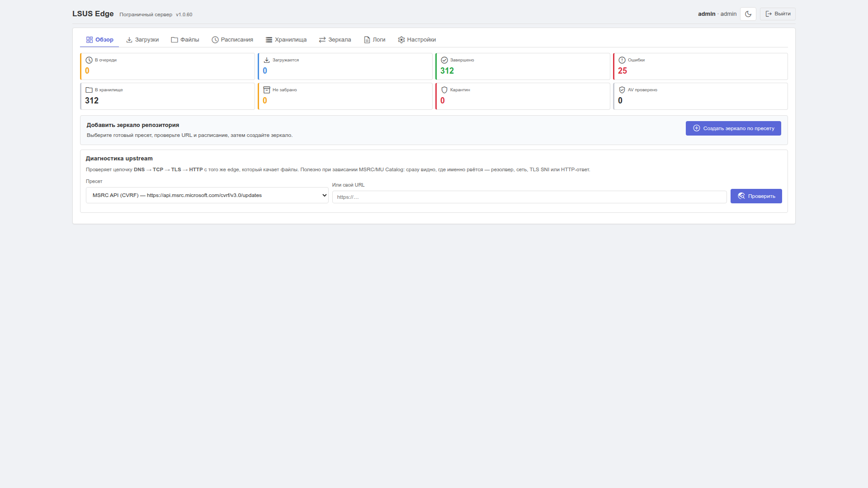This screenshot has width=868, height=488.
Task: Click the archive icon in Не забрано card
Action: coord(267,90)
